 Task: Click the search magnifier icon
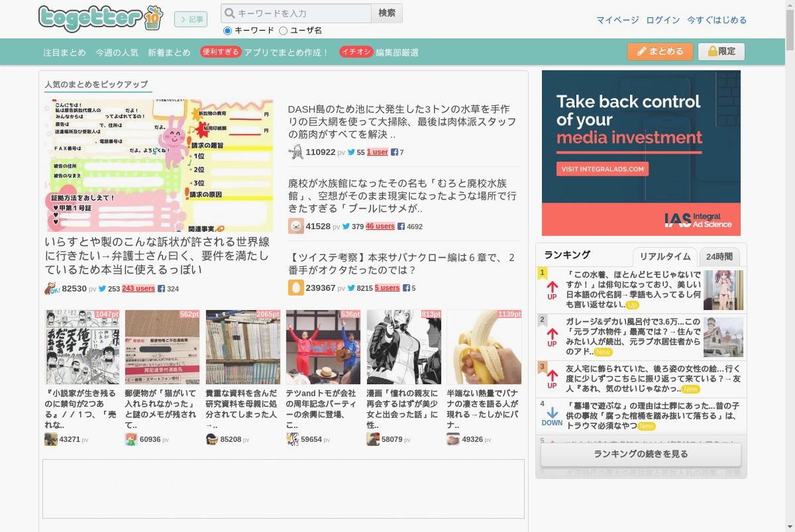[x=229, y=13]
